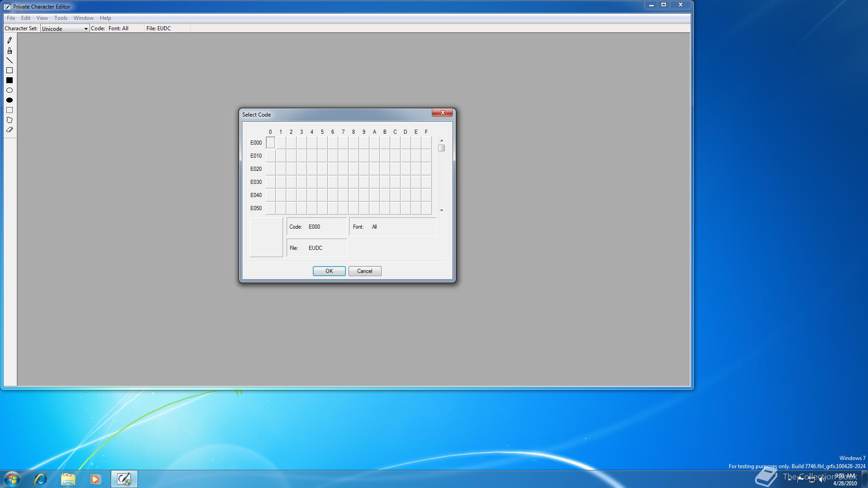This screenshot has height=488, width=868.
Task: Select cell in row E050 column F
Action: [x=426, y=208]
